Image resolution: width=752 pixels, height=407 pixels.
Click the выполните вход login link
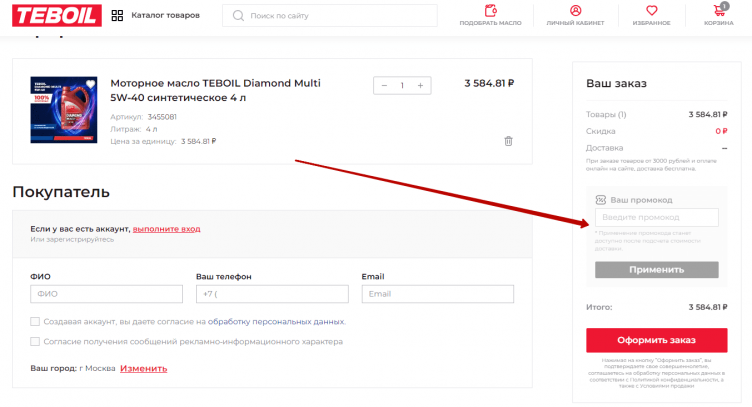(x=166, y=229)
